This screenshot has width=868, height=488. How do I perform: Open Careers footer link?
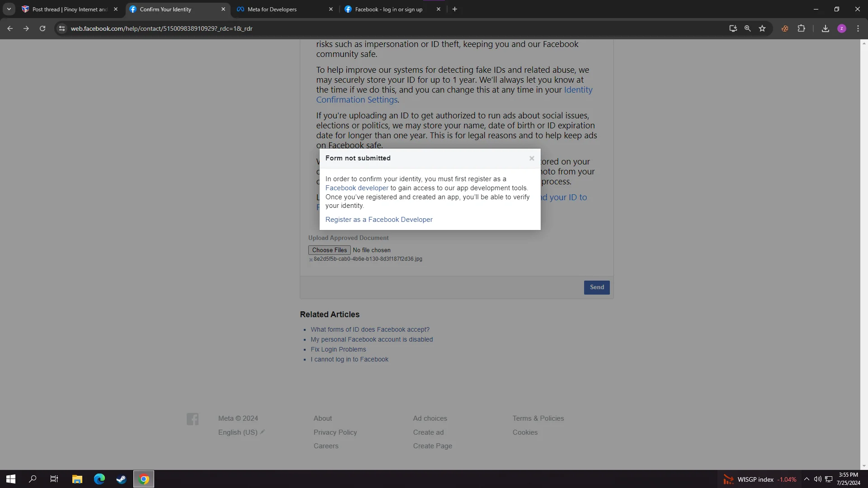pyautogui.click(x=326, y=446)
